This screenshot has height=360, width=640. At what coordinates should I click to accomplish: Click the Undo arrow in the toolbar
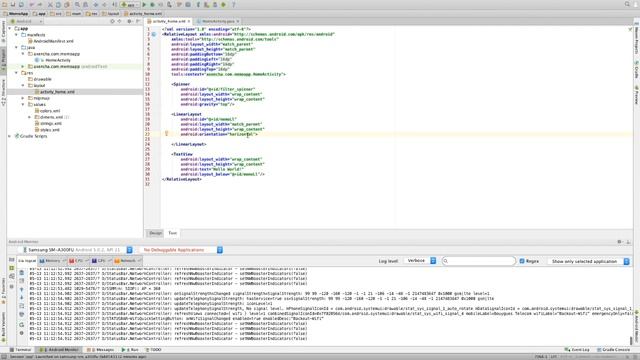(31, 4)
